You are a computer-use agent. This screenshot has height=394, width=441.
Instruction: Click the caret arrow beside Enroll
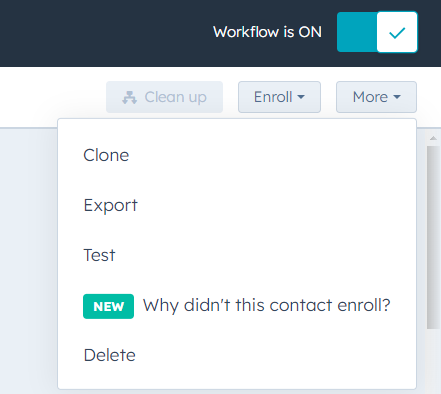click(x=301, y=97)
